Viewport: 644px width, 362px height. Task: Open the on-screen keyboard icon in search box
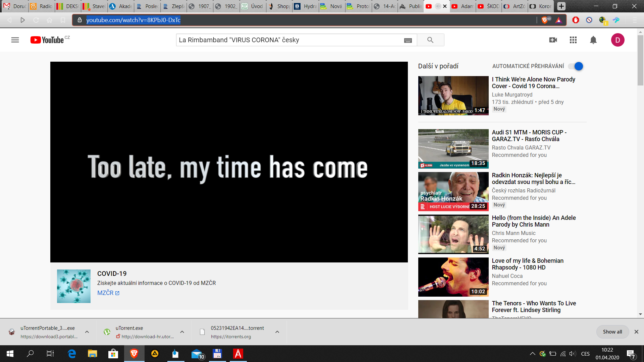click(408, 40)
